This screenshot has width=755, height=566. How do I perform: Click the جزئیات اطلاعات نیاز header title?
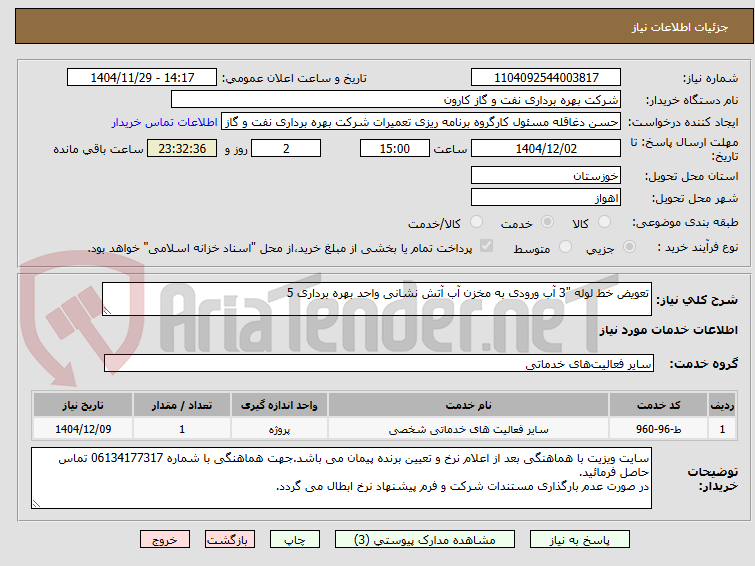[680, 27]
